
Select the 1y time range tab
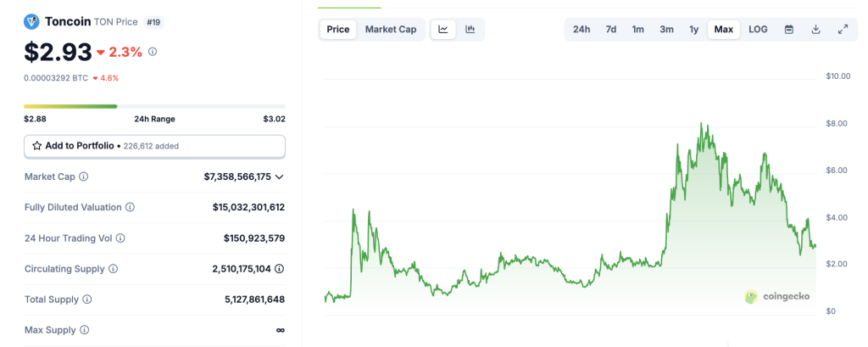coord(694,30)
